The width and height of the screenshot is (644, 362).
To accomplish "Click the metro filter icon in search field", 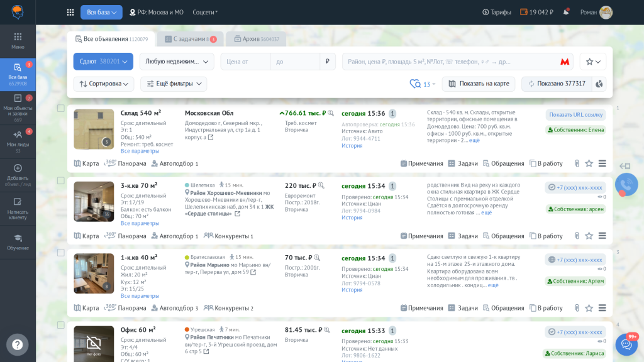I will pyautogui.click(x=565, y=62).
